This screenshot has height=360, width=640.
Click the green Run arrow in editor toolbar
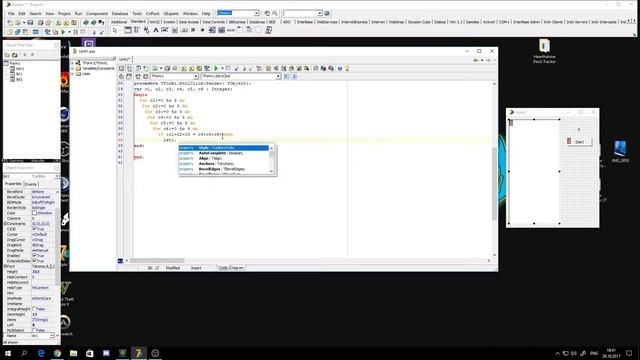point(216,69)
